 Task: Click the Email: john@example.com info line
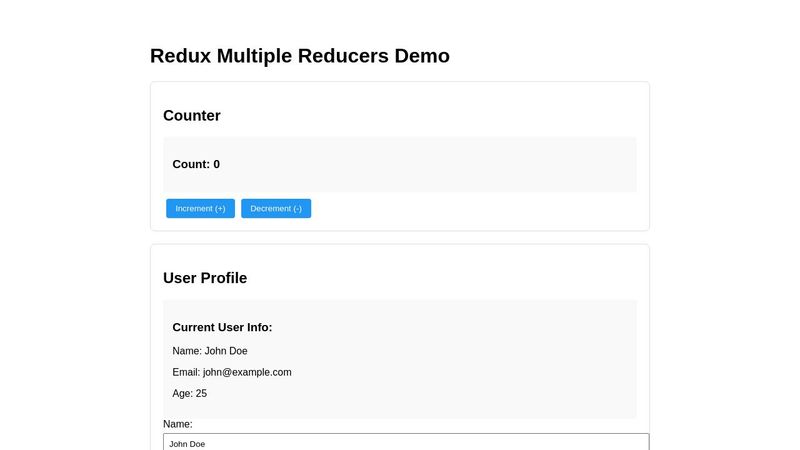point(232,372)
